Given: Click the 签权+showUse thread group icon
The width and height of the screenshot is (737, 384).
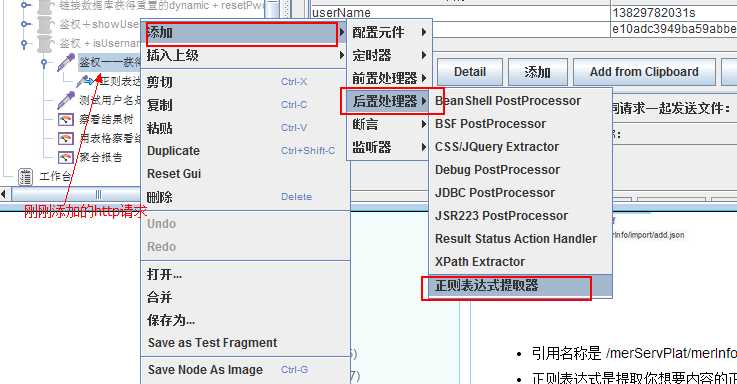Looking at the screenshot, I should tap(45, 24).
